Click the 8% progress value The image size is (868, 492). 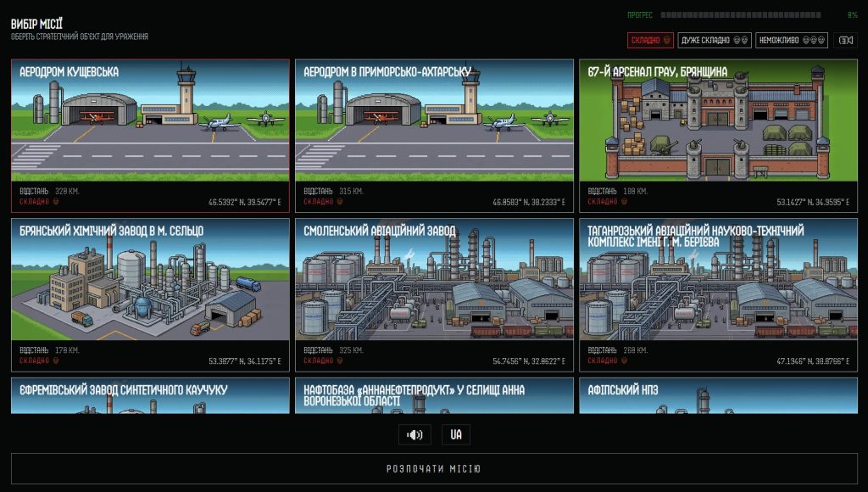(853, 15)
